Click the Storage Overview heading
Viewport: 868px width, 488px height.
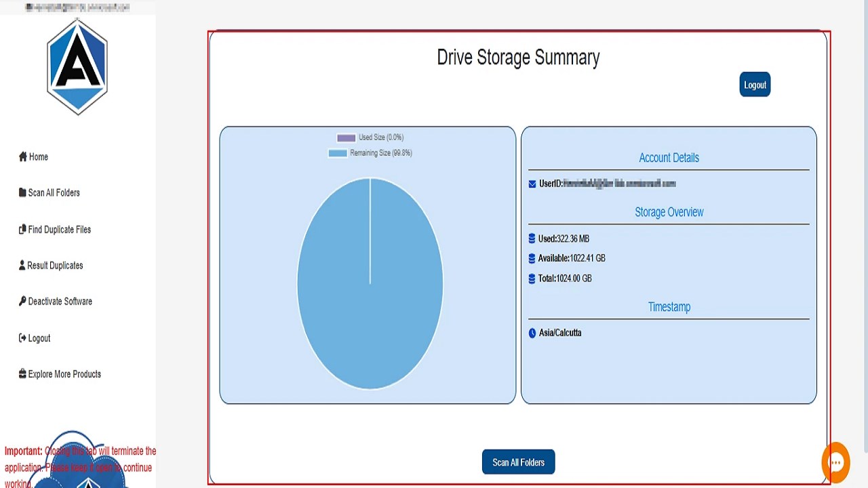669,212
